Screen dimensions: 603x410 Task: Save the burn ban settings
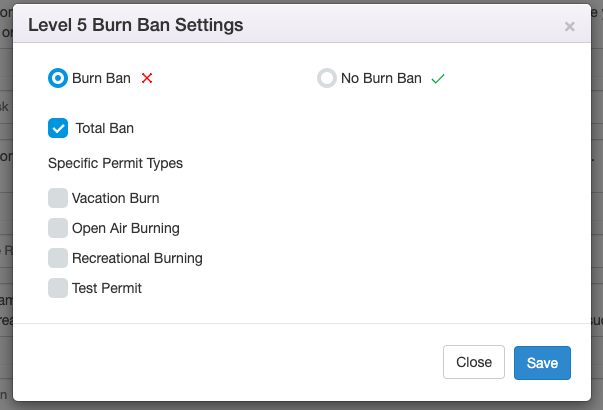542,362
